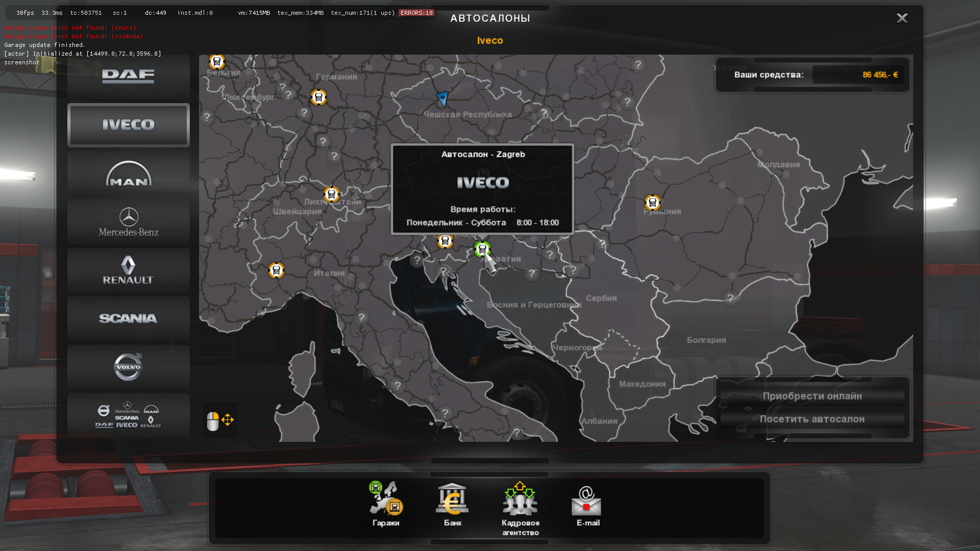Click the Сербия map label
Screen dimensions: 980x551
tap(601, 298)
